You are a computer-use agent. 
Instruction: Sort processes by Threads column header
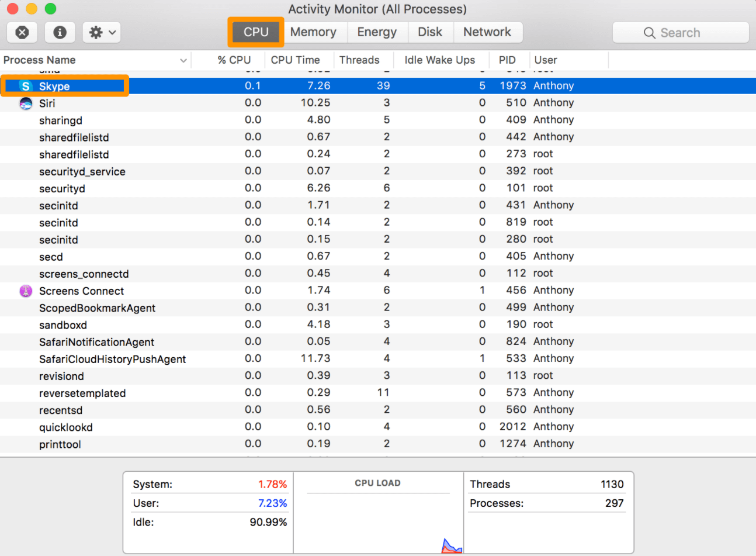(360, 60)
